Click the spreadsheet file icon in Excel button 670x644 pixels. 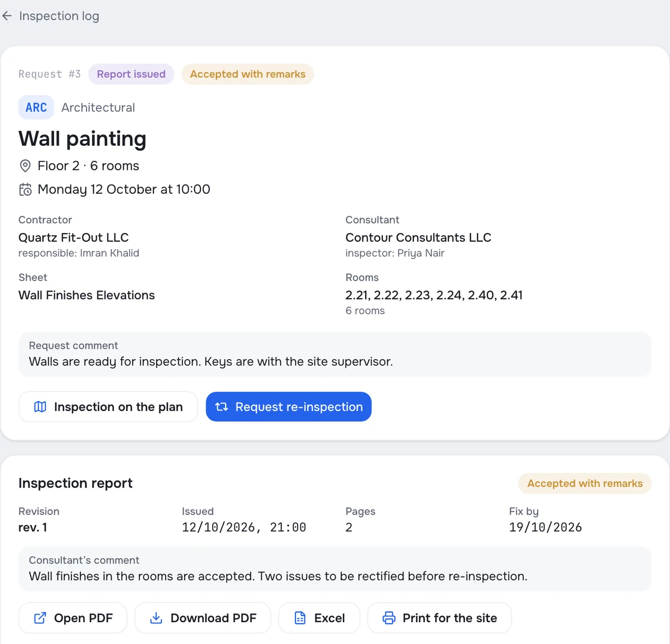tap(300, 618)
